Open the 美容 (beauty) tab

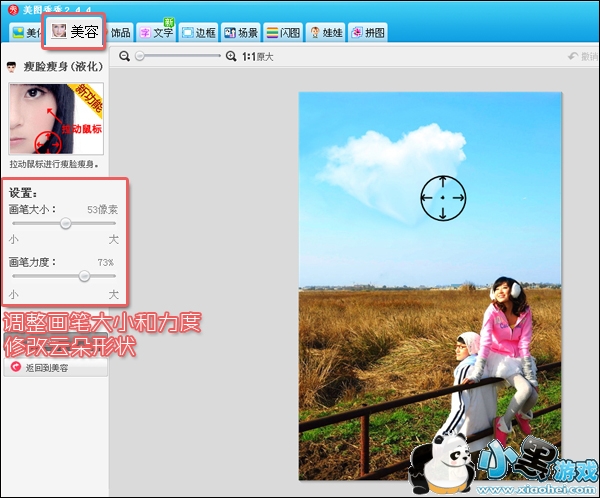pos(74,32)
